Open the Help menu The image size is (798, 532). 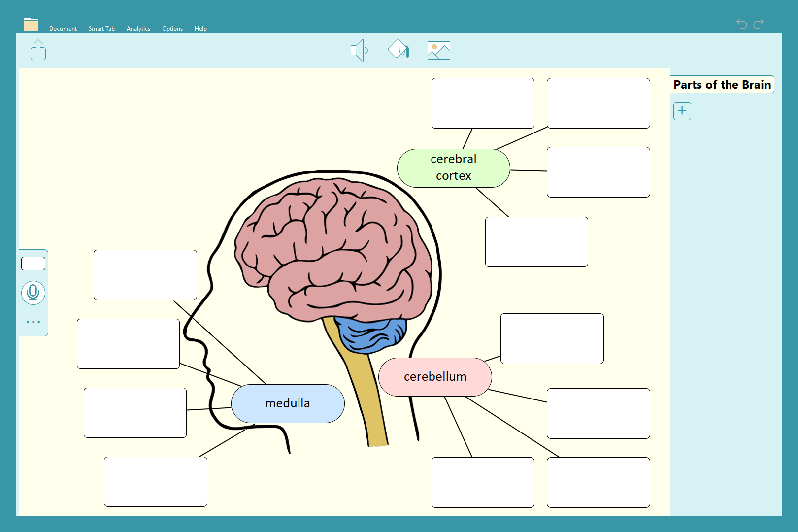pyautogui.click(x=200, y=29)
